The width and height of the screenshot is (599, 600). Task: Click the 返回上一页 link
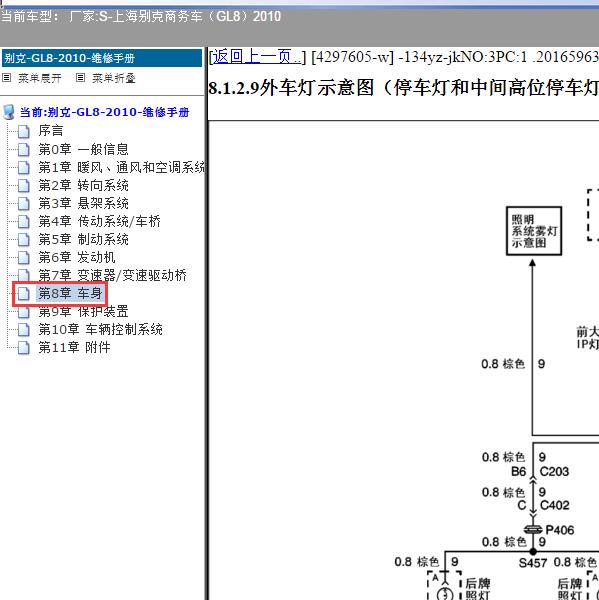point(257,57)
